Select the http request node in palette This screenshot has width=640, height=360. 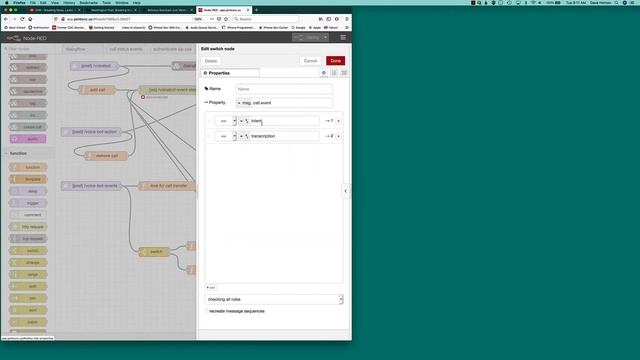(28, 227)
